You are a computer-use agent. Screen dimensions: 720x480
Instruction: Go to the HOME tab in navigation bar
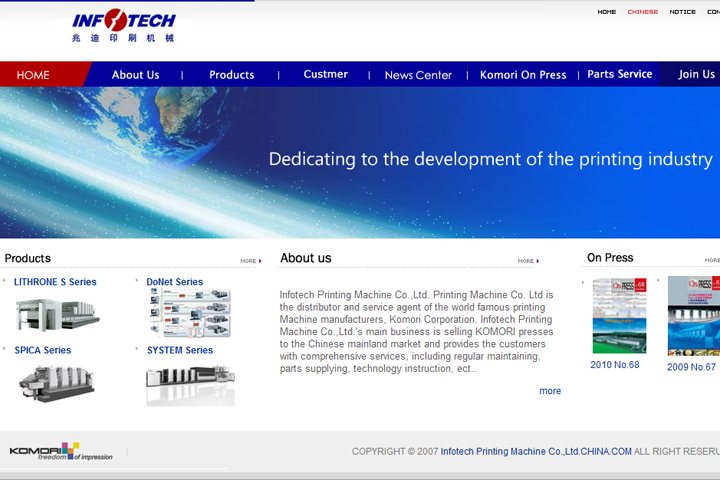click(33, 75)
